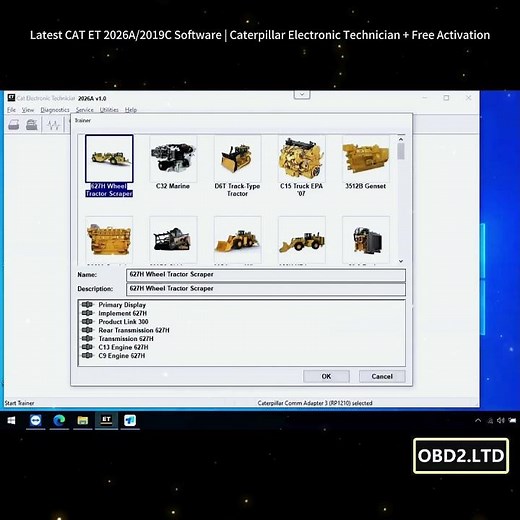The width and height of the screenshot is (520, 520).
Task: Open the Diagnostics menu
Action: coord(55,110)
